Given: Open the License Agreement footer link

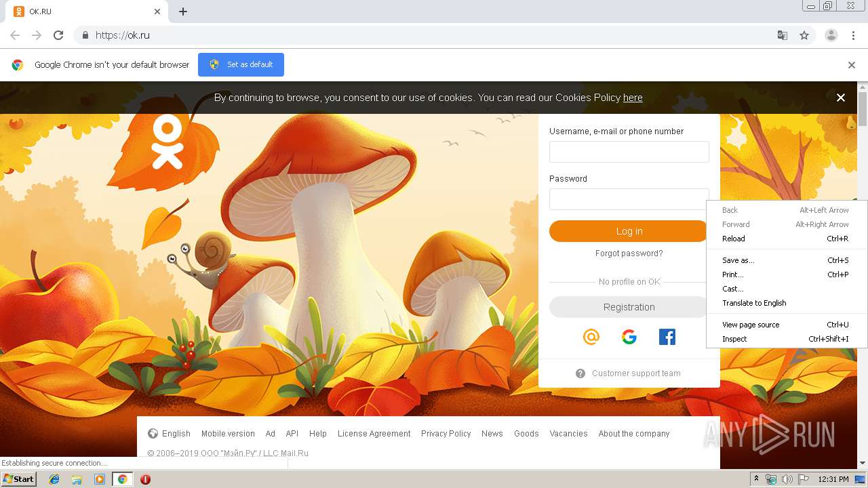Looking at the screenshot, I should pos(374,434).
